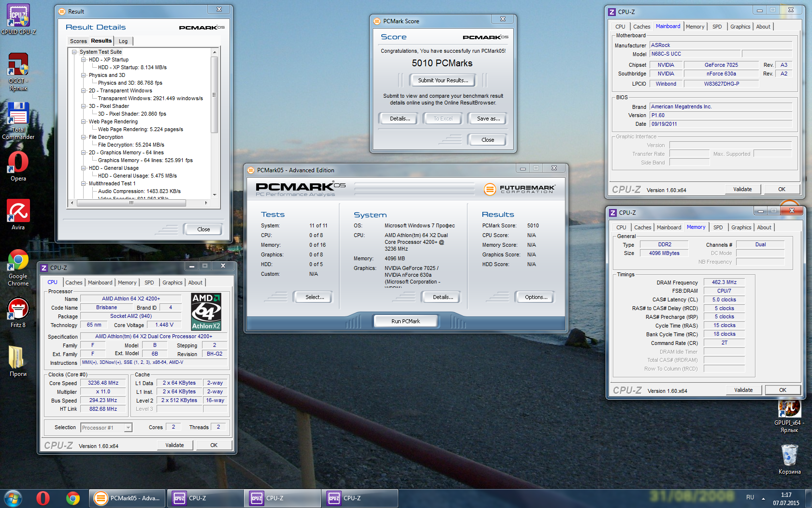
Task: Show hidden tray icons arrow
Action: [764, 498]
